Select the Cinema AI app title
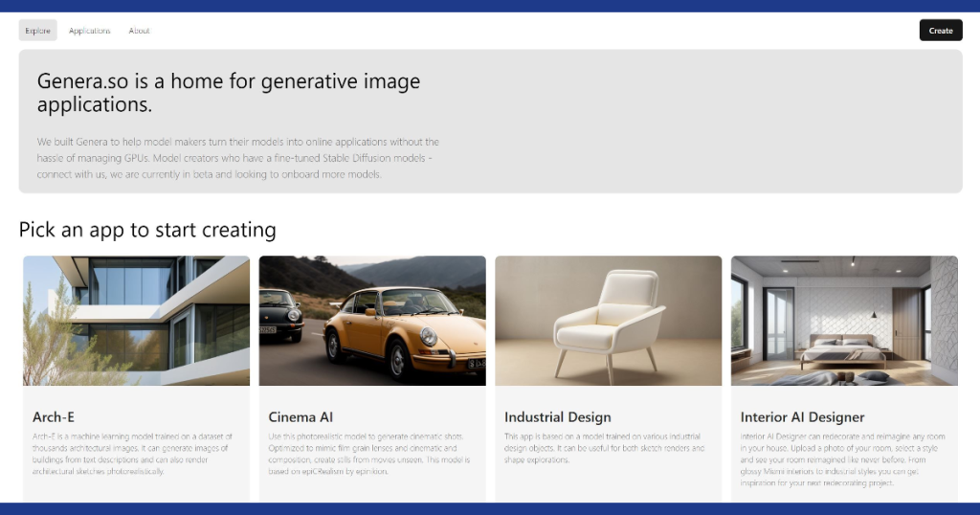 (301, 416)
